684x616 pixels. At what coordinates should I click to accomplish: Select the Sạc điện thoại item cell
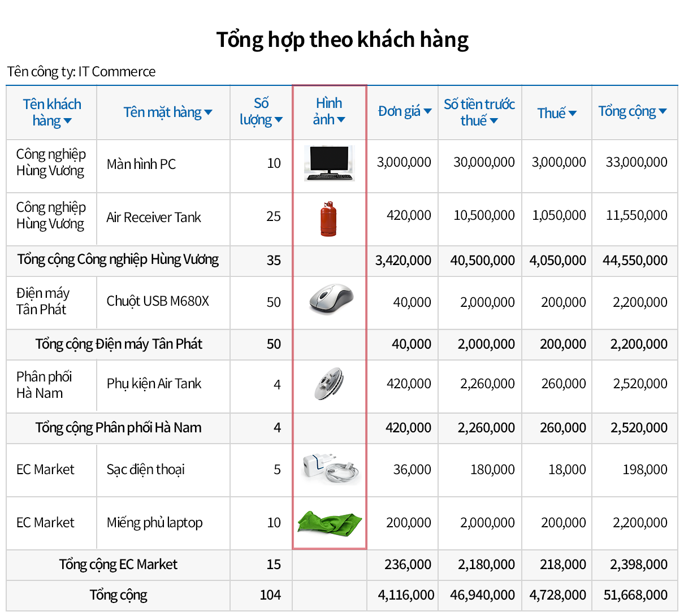coord(146,470)
